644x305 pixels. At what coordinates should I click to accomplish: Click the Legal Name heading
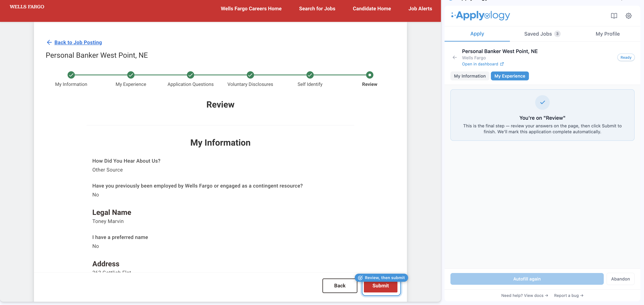click(111, 212)
